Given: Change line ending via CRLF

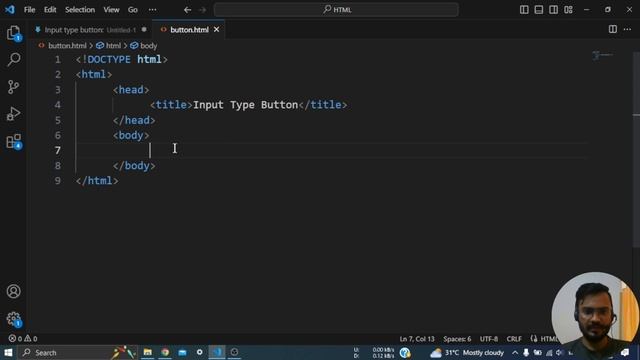Looking at the screenshot, I should pyautogui.click(x=514, y=339).
